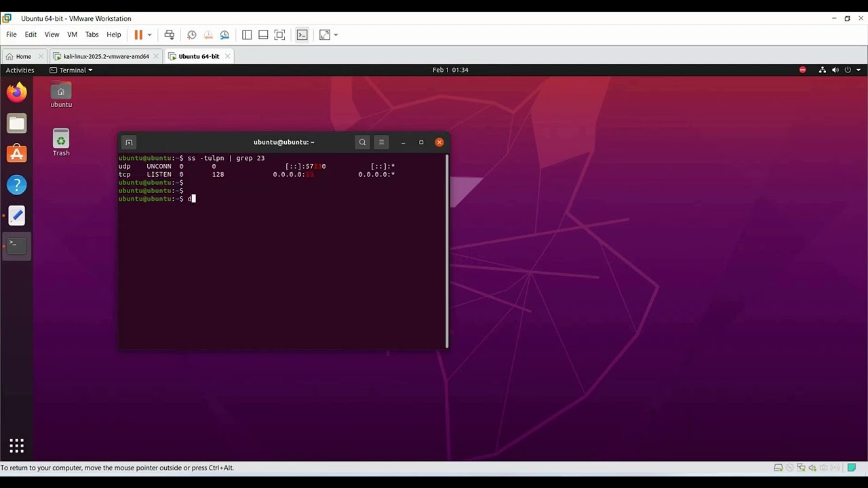
Task: Open Ubuntu Software from the dock
Action: [x=17, y=154]
